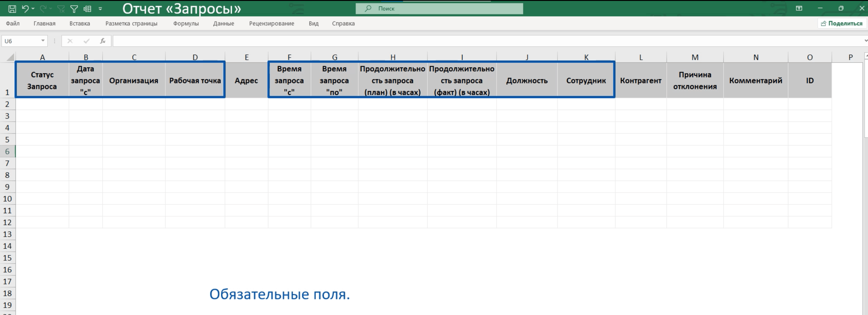Open the Файл menu
Viewport: 868px width, 315px height.
[13, 24]
